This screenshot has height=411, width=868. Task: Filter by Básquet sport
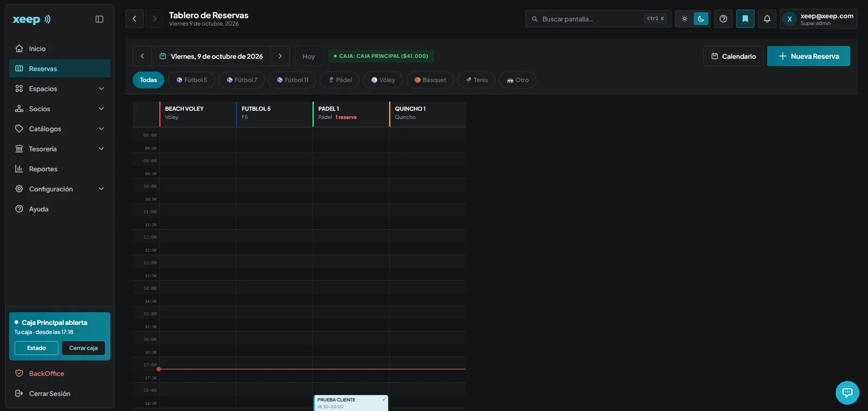click(x=430, y=80)
